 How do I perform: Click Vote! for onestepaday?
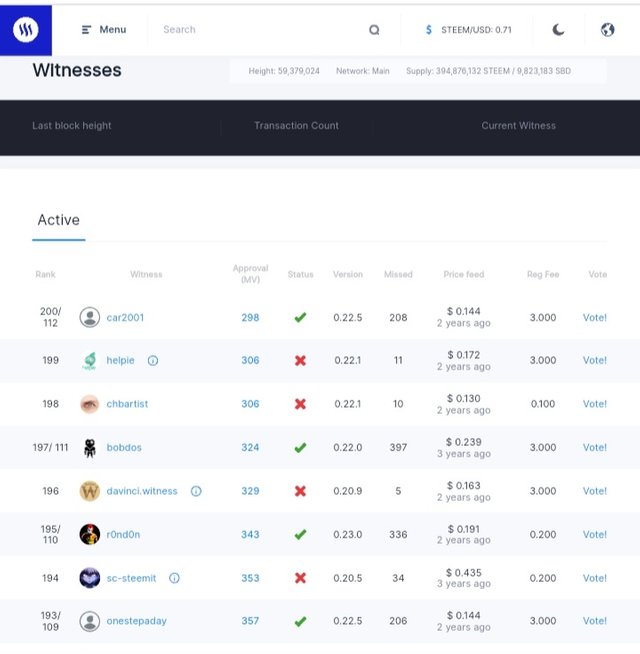pos(595,621)
